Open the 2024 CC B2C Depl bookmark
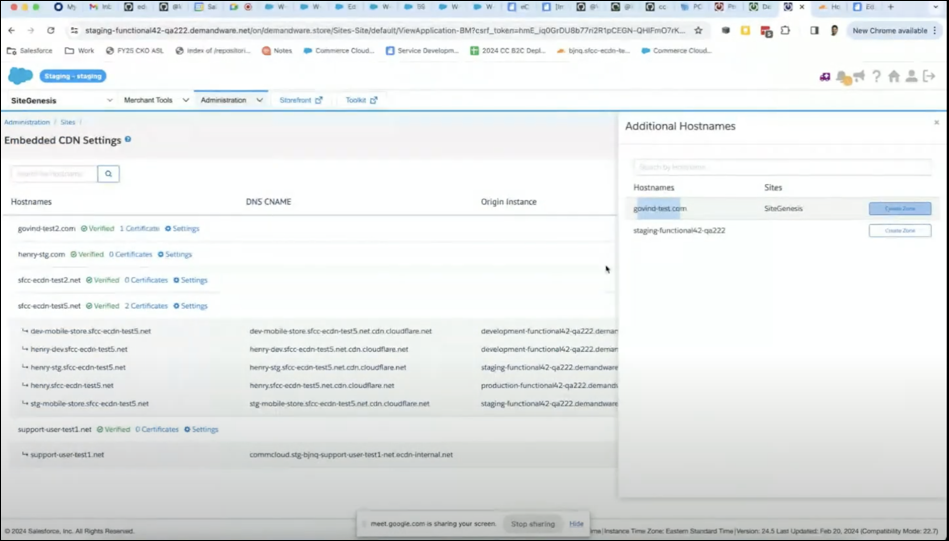 pyautogui.click(x=508, y=51)
